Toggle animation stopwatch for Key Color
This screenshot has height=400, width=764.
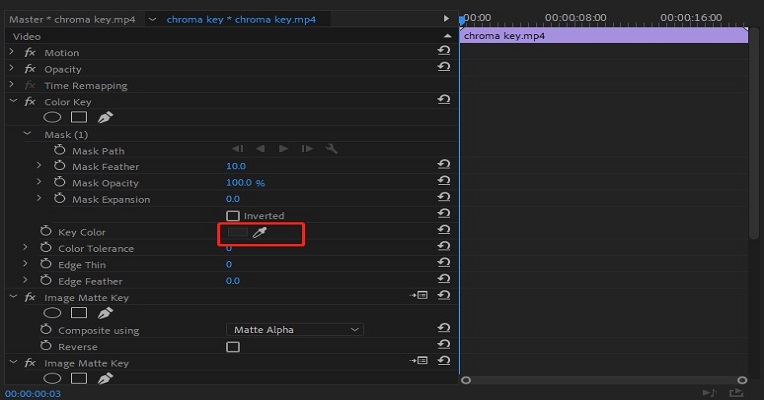(46, 231)
